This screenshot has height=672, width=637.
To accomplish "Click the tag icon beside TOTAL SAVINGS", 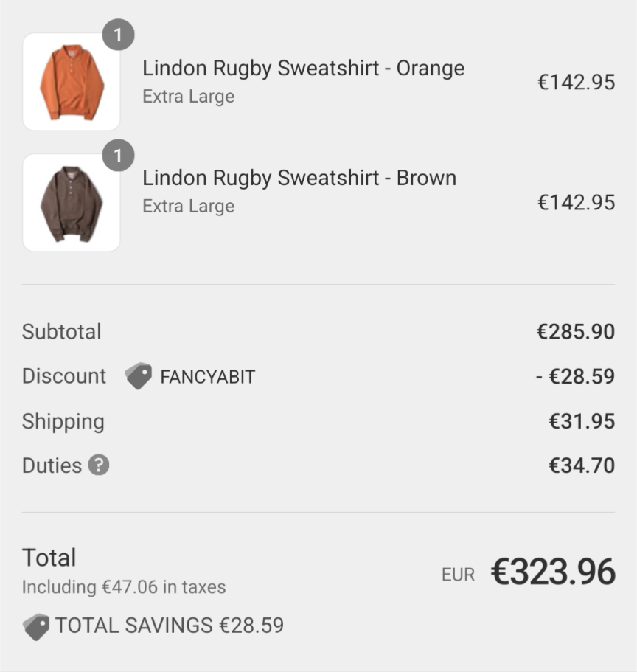I will 35,626.
